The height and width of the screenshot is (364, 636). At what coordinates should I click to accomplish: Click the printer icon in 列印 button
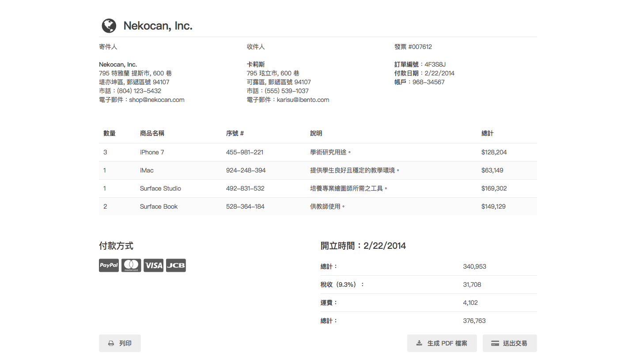coord(111,343)
